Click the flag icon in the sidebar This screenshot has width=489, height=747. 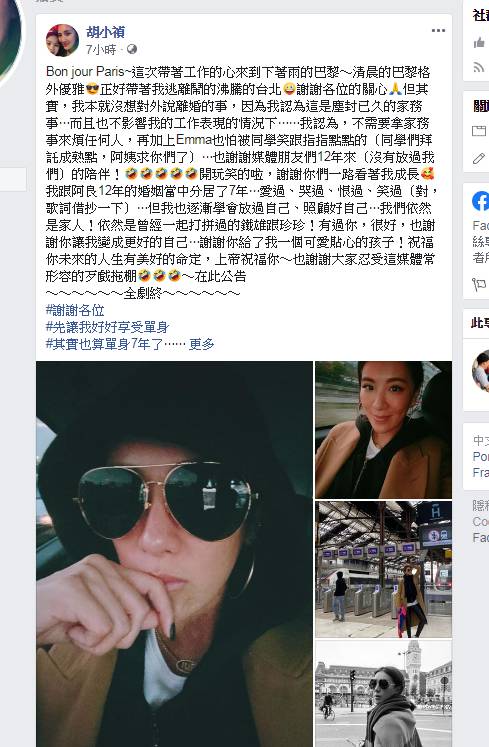[x=479, y=284]
